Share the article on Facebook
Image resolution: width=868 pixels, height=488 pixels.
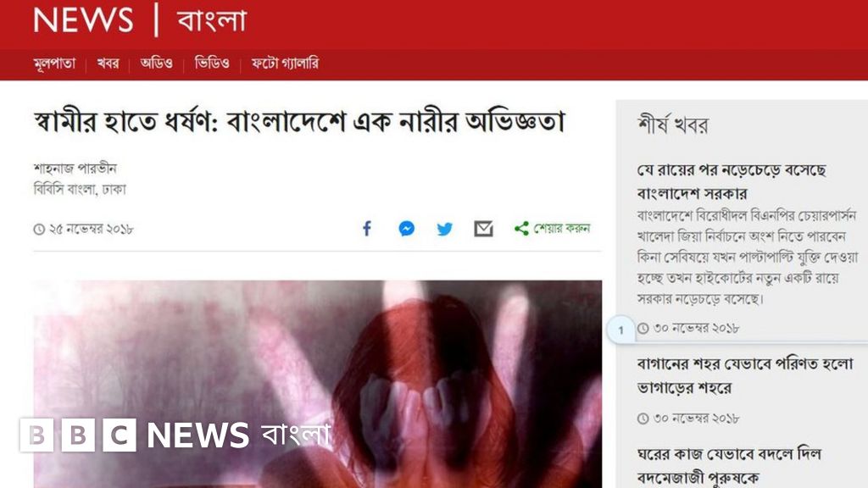pos(367,229)
